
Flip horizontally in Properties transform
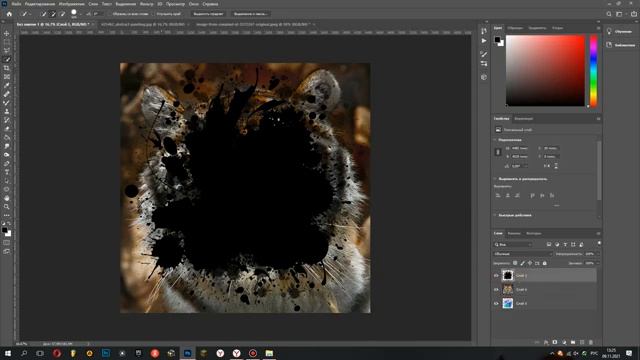547,166
